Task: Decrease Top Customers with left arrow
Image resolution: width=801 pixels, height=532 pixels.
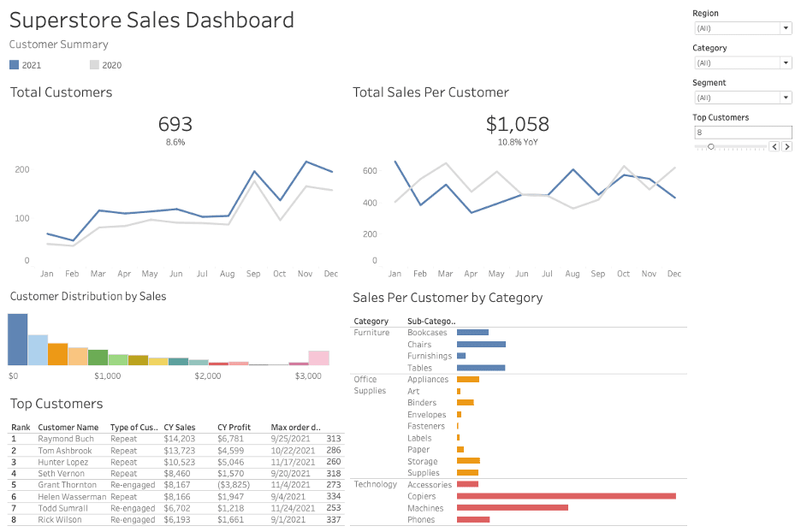Action: pos(774,146)
